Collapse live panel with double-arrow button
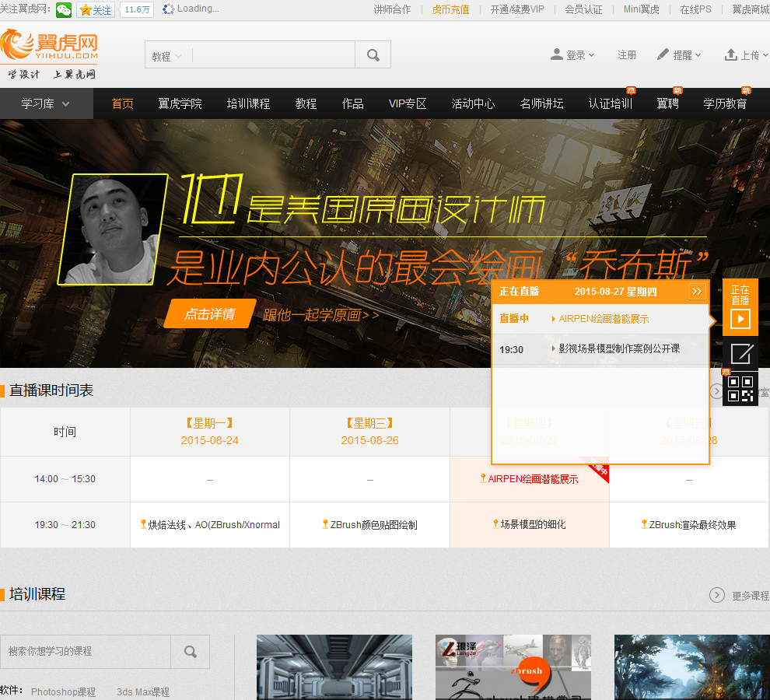This screenshot has width=770, height=700. [x=697, y=292]
